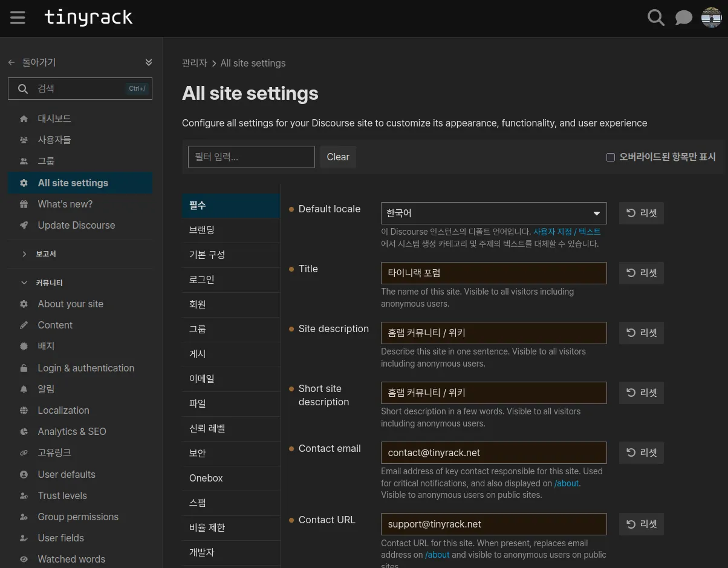Click the Clear filter button

(x=338, y=157)
